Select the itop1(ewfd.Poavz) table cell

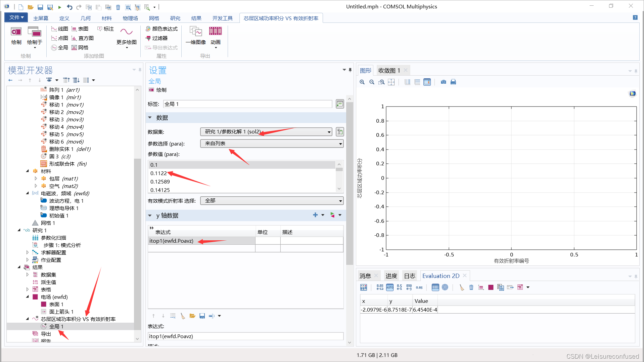(201, 241)
